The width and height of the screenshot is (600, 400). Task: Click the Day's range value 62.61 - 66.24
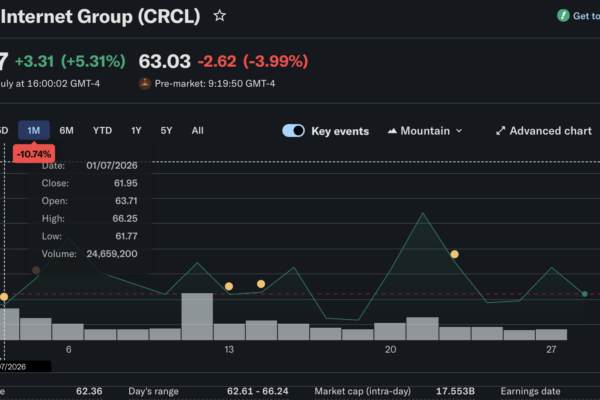pos(258,391)
